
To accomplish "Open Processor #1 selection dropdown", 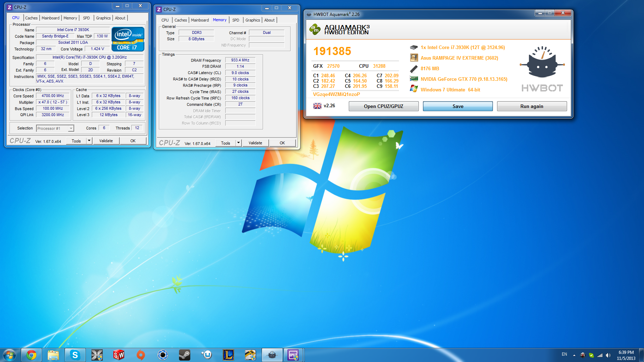I will 55,128.
